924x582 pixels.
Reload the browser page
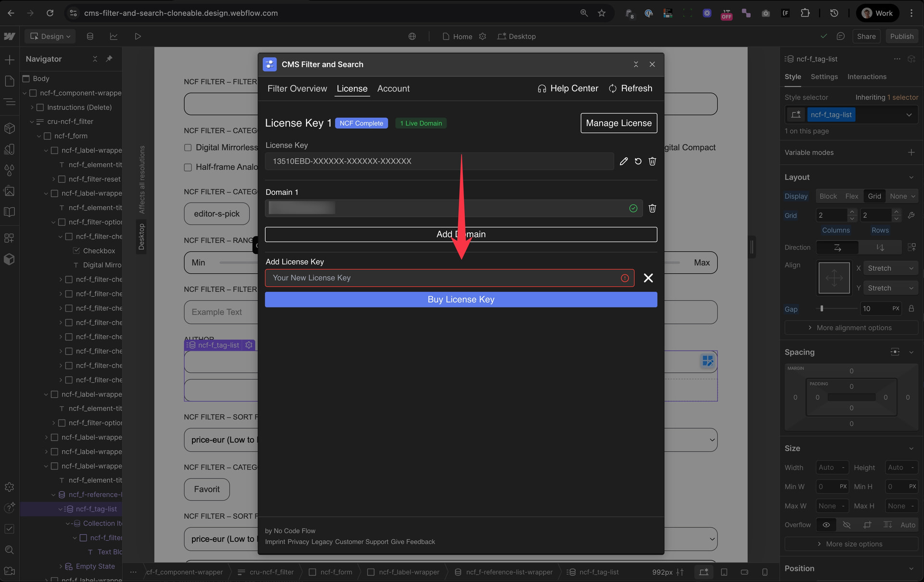click(x=50, y=13)
